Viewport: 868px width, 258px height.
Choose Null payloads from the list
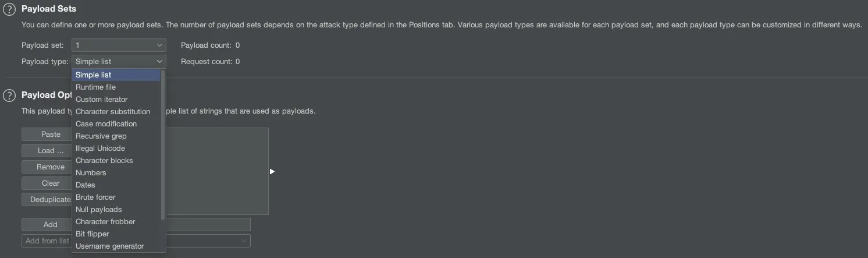98,209
